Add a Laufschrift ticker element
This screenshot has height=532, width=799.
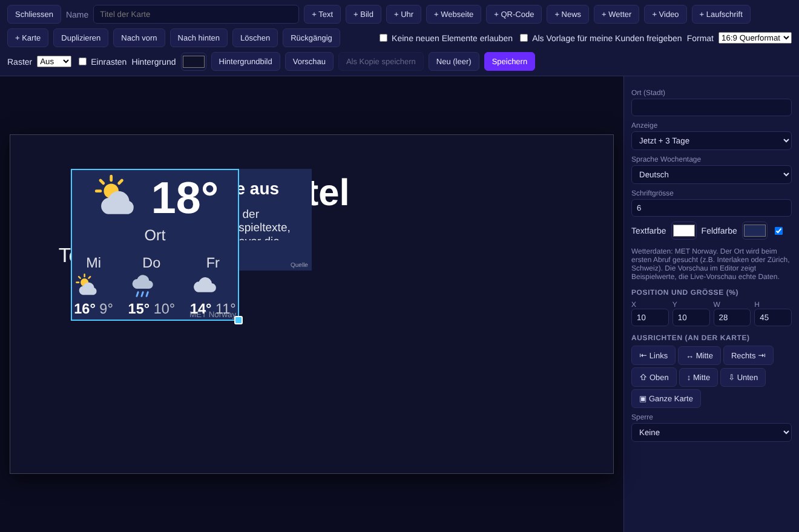click(721, 15)
